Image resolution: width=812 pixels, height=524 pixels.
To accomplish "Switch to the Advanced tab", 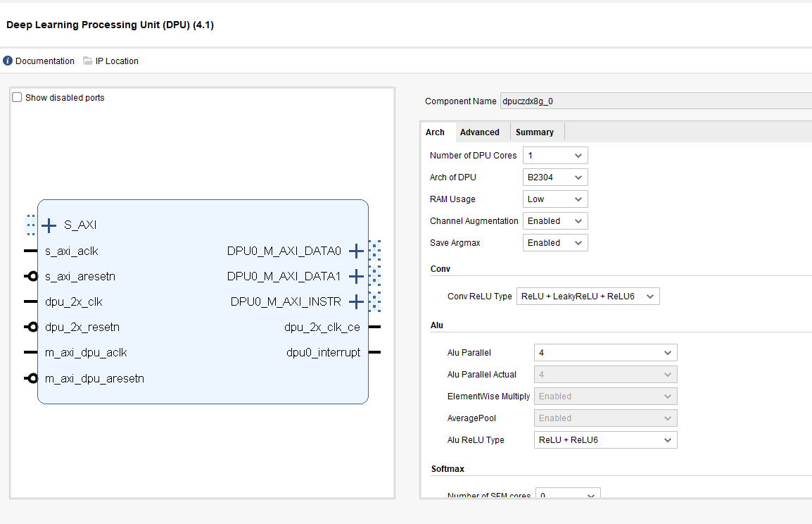I will (x=479, y=132).
